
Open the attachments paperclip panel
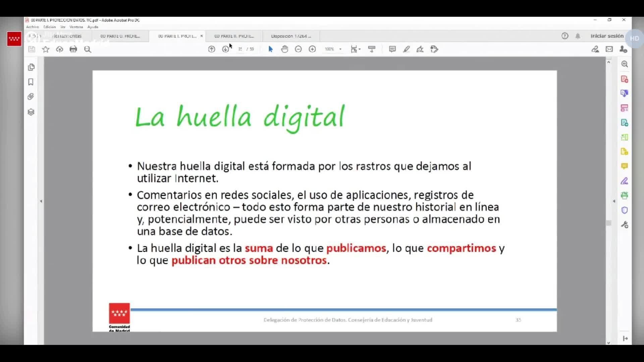31,97
